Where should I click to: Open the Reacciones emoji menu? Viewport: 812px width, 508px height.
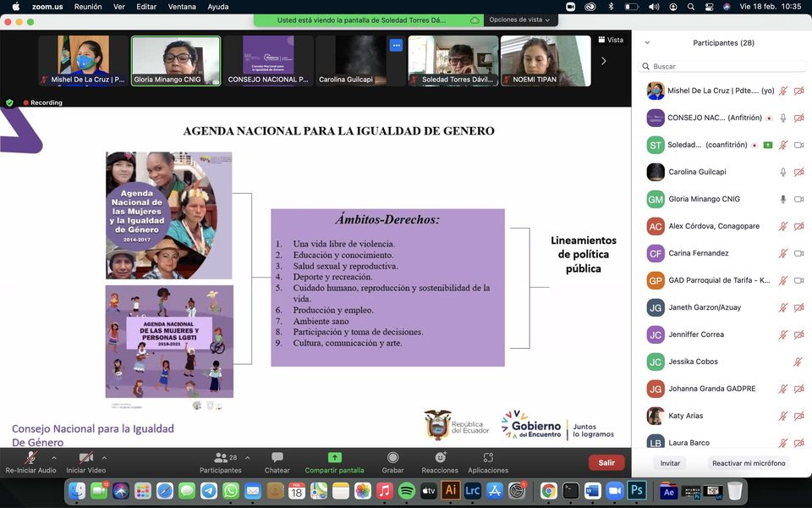440,458
